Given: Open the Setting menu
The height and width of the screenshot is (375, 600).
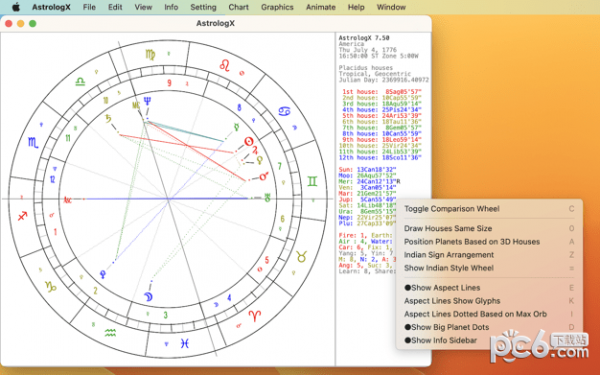Looking at the screenshot, I should click(x=203, y=7).
